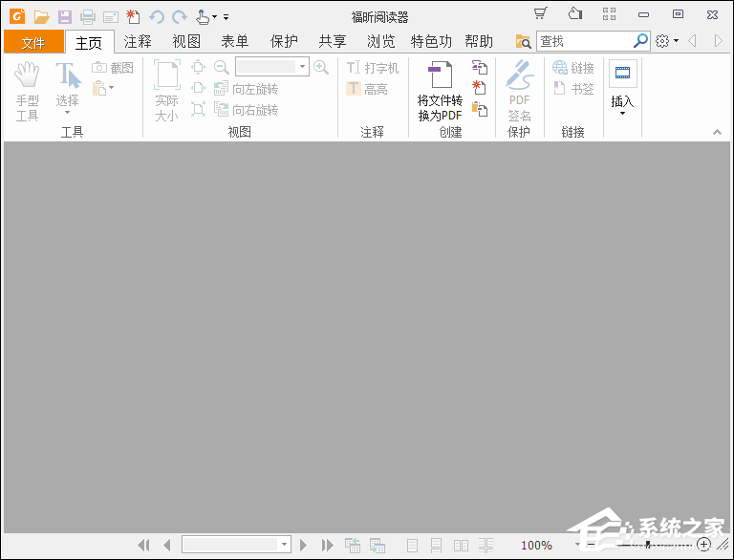Click the zoom in plus icon in status bar
Screen dimensions: 734x560
pyautogui.click(x=704, y=545)
